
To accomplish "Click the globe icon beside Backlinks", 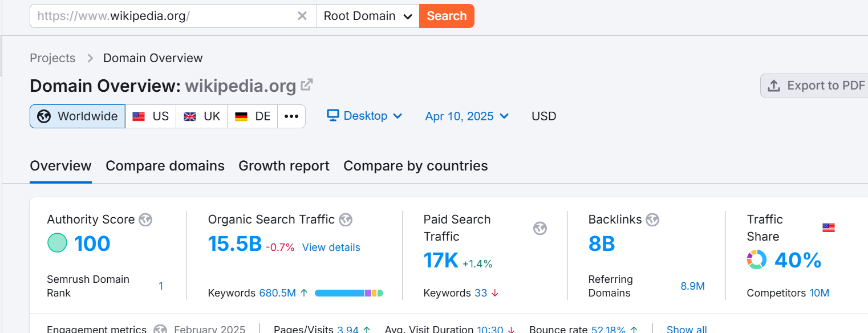I will [x=652, y=220].
